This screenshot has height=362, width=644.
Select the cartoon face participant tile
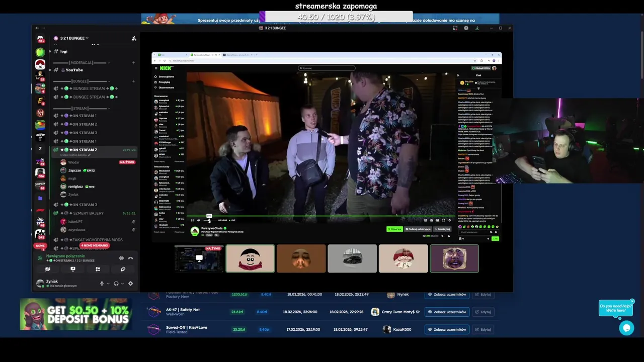click(250, 258)
